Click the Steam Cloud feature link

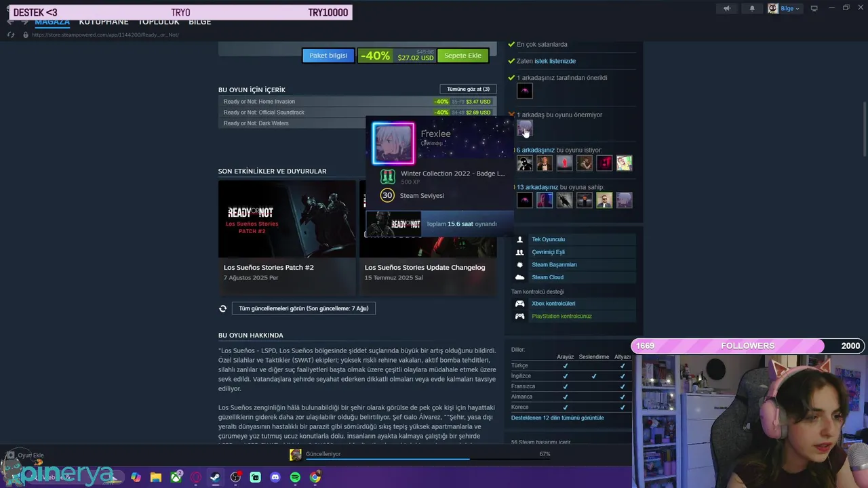tap(547, 277)
